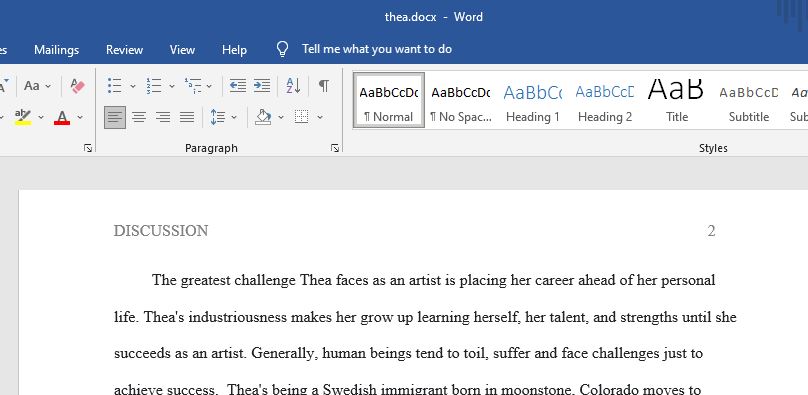Open bullets dropdown arrow
This screenshot has width=808, height=395.
point(132,86)
